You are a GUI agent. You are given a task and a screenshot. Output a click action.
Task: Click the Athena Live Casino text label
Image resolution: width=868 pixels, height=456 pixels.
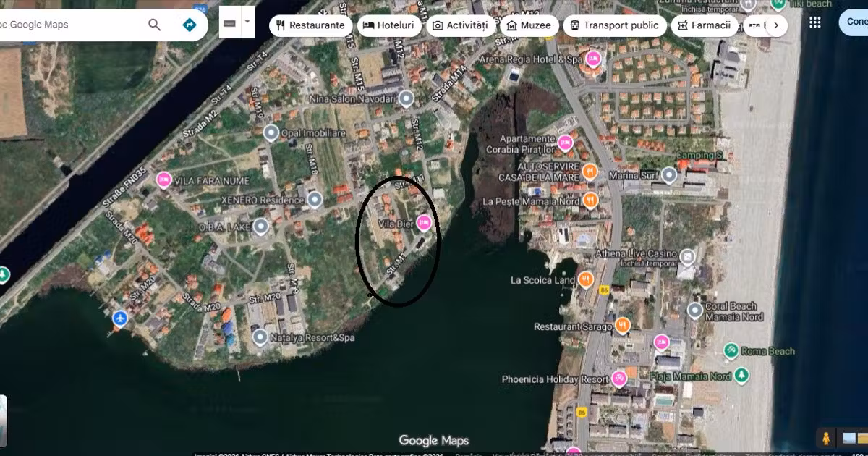coord(636,254)
